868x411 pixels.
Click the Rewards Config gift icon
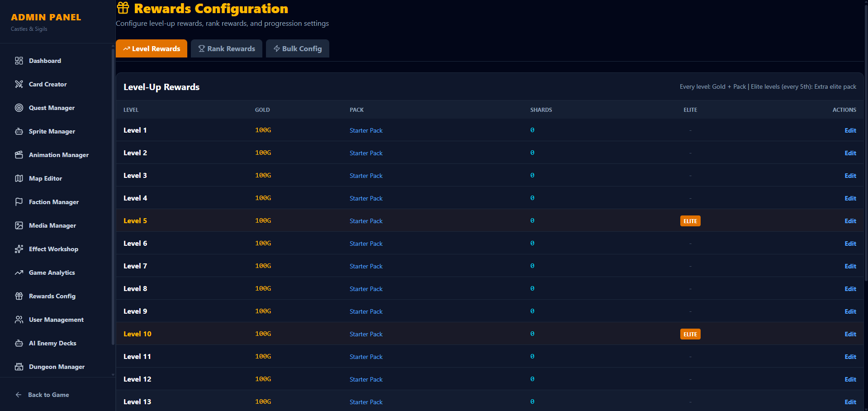[19, 296]
